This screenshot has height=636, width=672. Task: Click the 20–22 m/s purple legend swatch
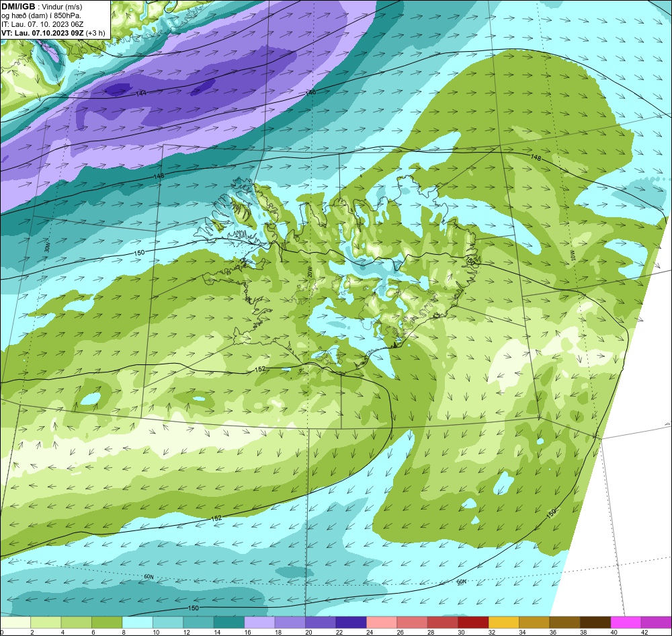pyautogui.click(x=321, y=623)
